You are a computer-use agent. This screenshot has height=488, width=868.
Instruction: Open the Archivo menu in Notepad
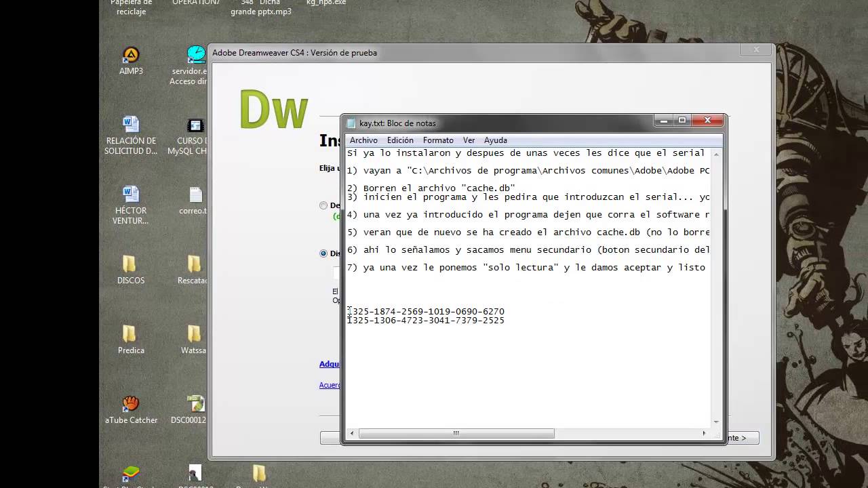[x=363, y=140]
